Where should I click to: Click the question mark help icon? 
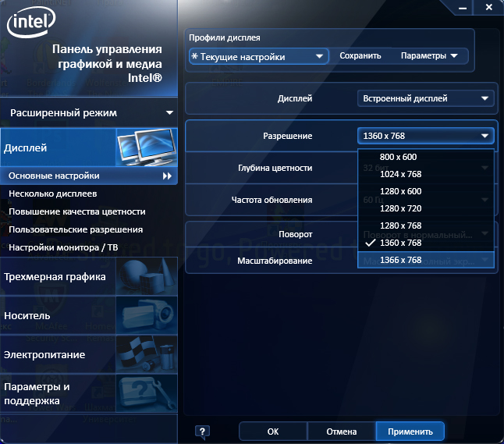pyautogui.click(x=202, y=432)
